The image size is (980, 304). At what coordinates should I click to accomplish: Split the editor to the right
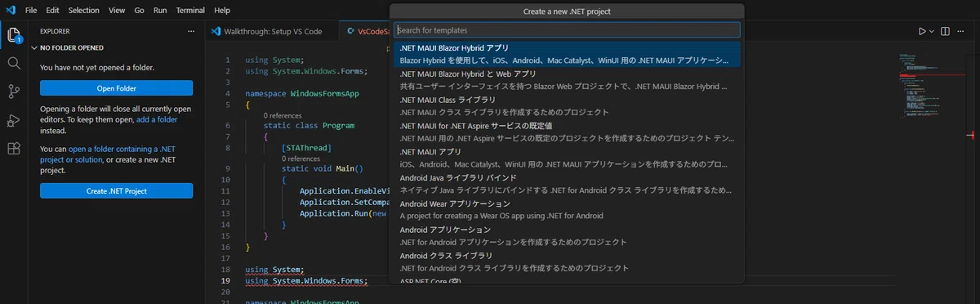945,31
